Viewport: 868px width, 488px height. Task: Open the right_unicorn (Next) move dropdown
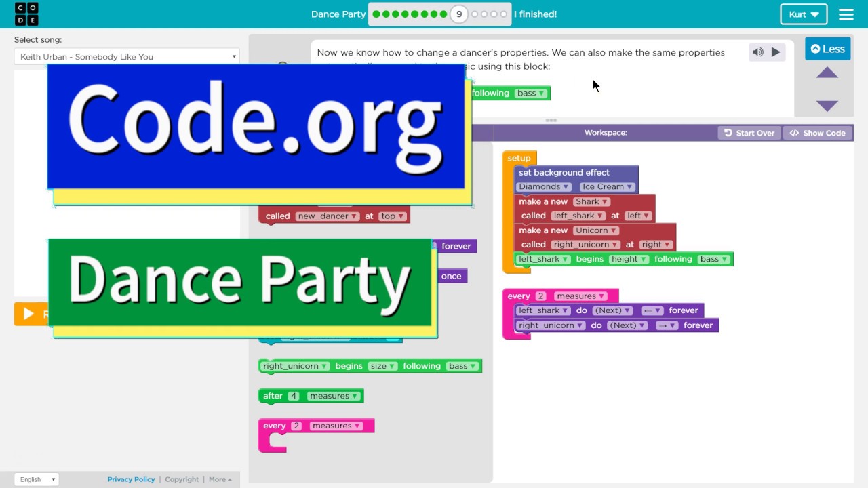[628, 325]
